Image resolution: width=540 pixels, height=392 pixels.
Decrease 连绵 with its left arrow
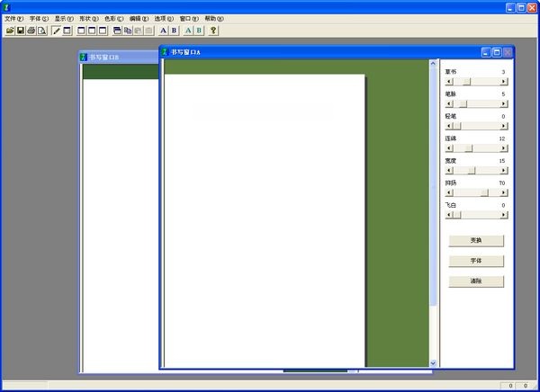[449, 148]
